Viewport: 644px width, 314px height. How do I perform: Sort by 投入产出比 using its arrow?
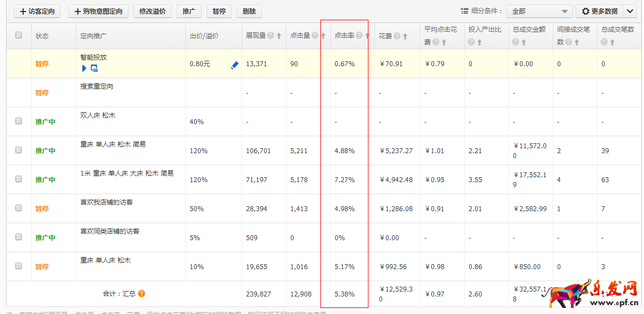tap(479, 42)
